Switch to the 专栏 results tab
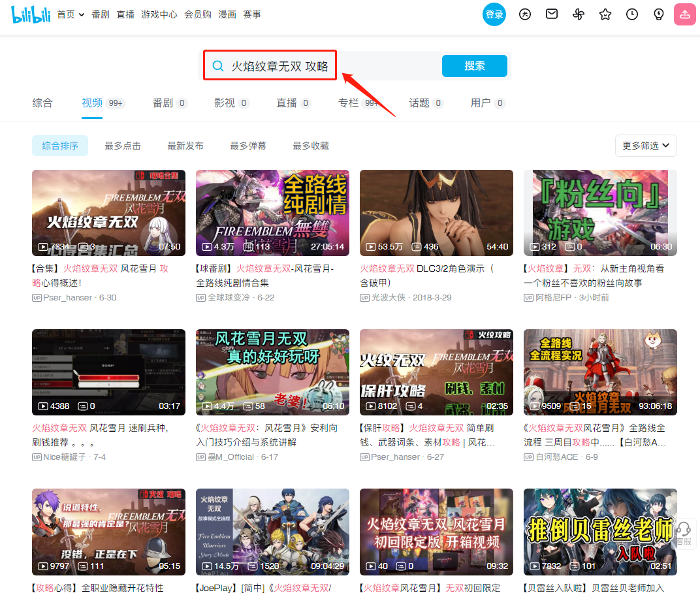The height and width of the screenshot is (597, 700). pos(359,103)
